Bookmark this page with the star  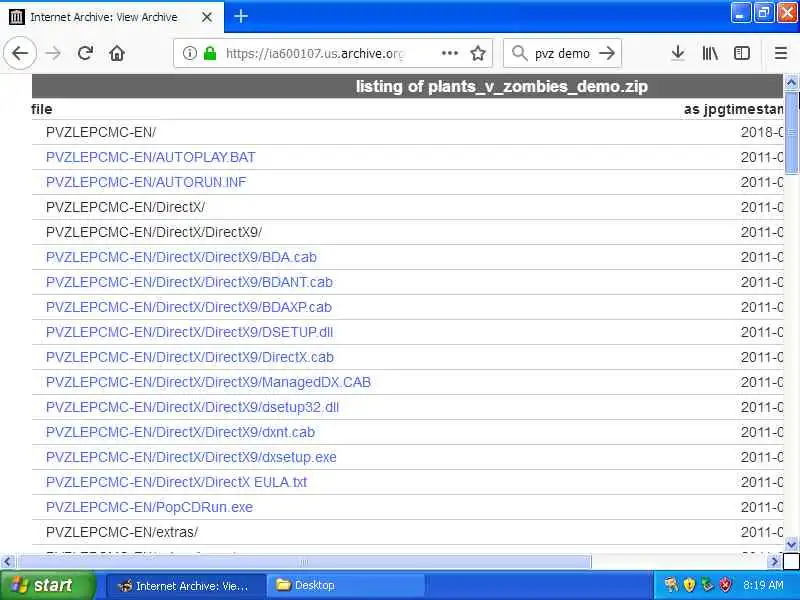coord(478,53)
